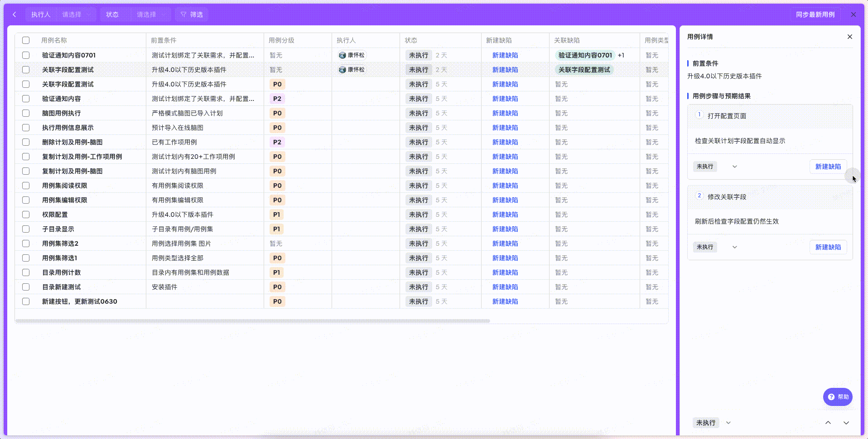Select checkbox of 脑图用例执行
The width and height of the screenshot is (868, 439).
26,113
